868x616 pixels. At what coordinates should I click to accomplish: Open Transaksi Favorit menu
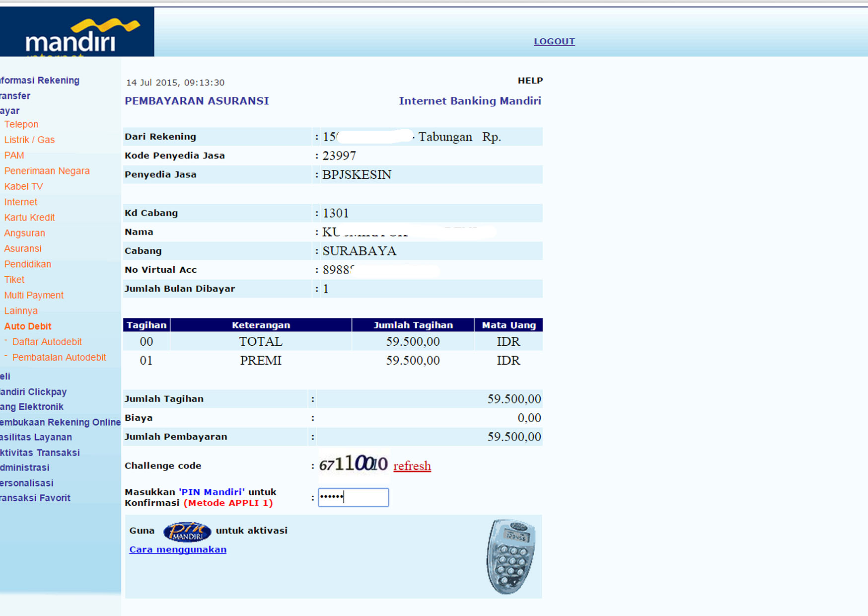click(x=35, y=498)
